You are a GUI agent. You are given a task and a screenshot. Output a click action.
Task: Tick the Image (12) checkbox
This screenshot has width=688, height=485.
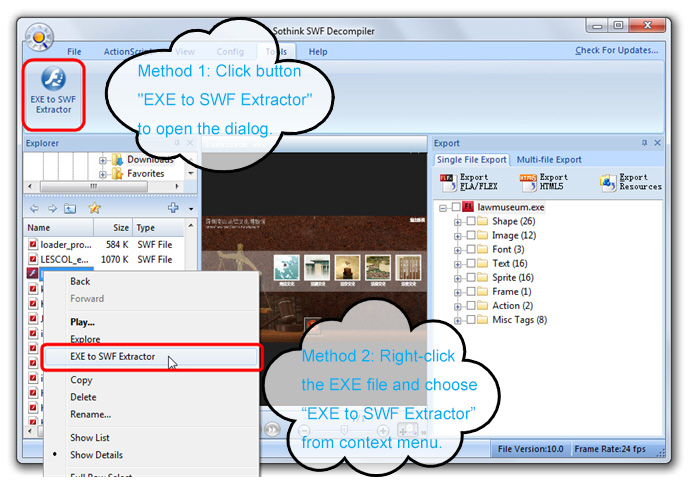pos(471,235)
